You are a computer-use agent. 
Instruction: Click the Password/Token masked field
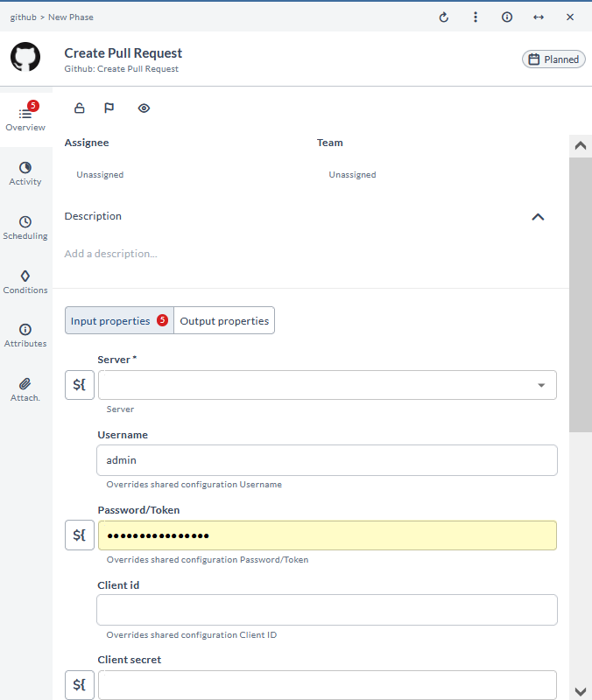(x=328, y=535)
